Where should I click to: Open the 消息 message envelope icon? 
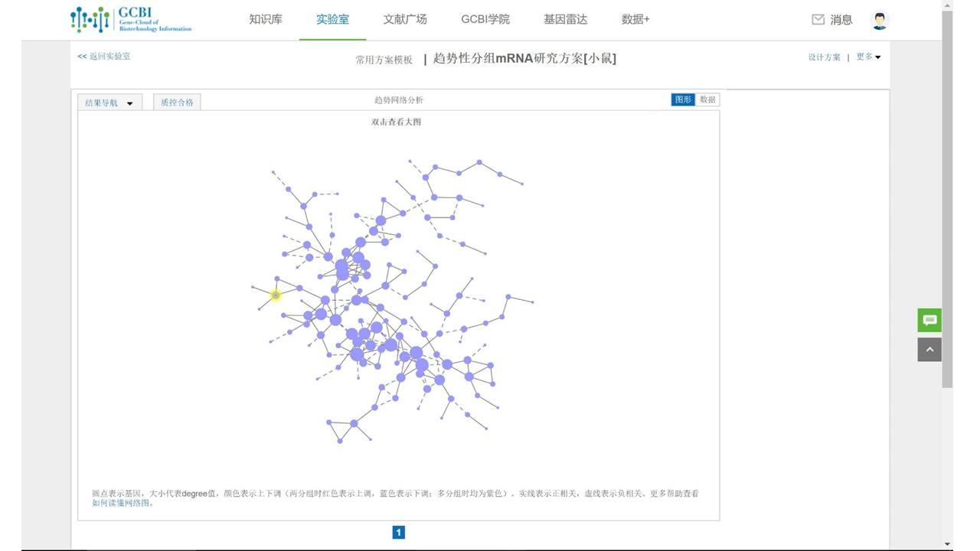[x=818, y=20]
